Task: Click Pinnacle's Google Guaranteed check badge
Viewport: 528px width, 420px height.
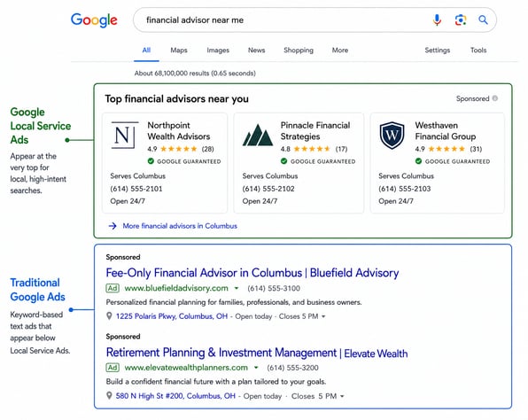Action: click(283, 161)
